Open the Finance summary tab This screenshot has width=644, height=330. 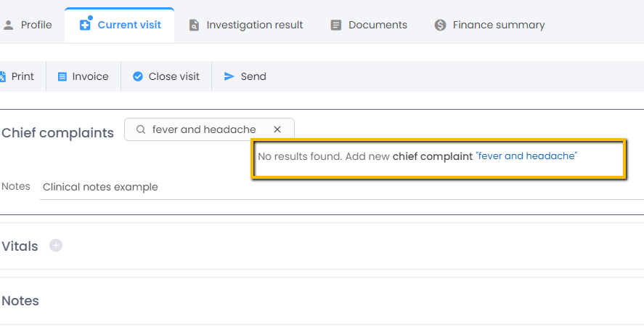pyautogui.click(x=498, y=25)
